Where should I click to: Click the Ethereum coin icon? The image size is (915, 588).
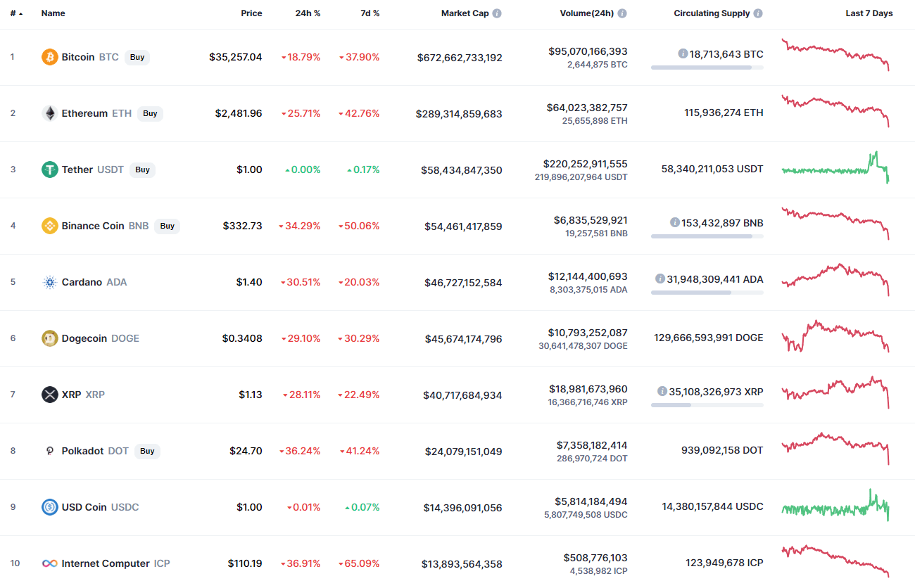point(49,113)
